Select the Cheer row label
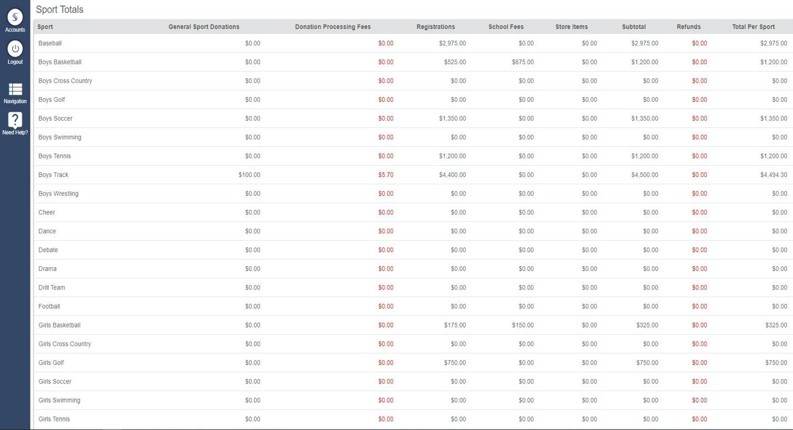 (x=47, y=212)
